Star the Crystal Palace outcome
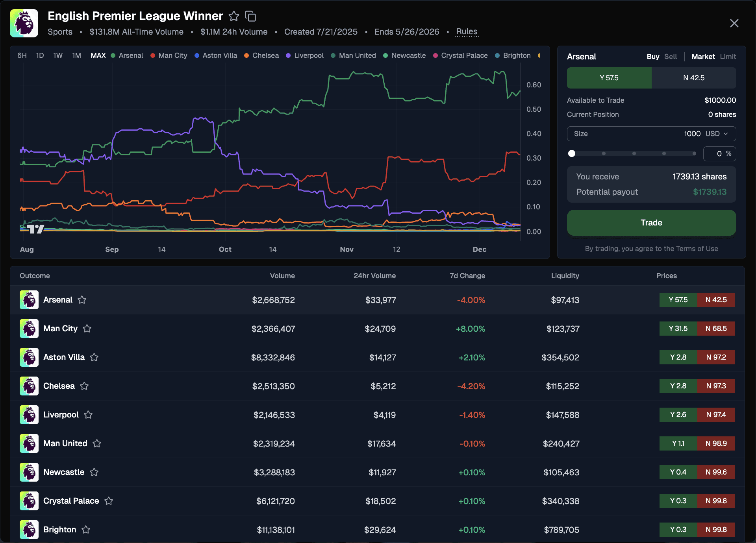Image resolution: width=756 pixels, height=543 pixels. click(x=109, y=501)
